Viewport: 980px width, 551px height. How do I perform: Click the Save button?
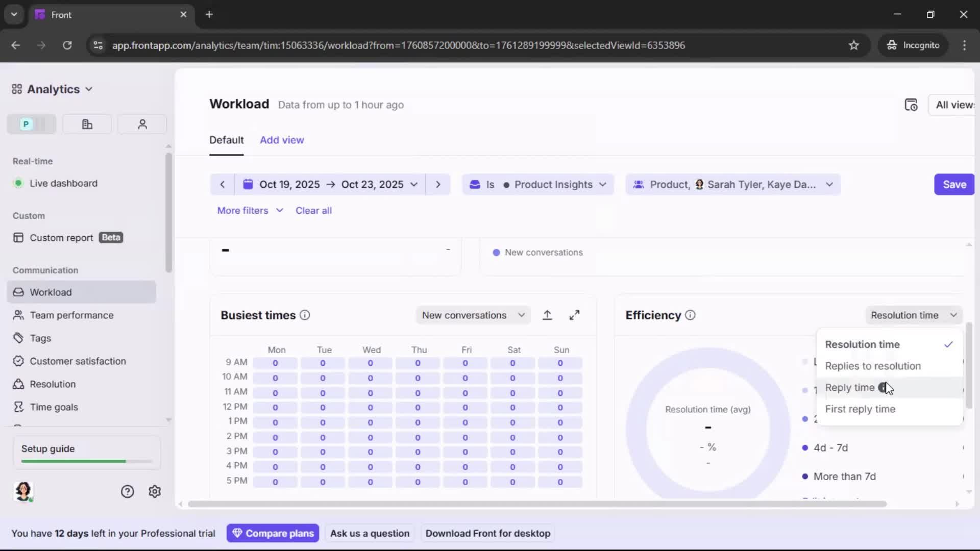point(953,184)
